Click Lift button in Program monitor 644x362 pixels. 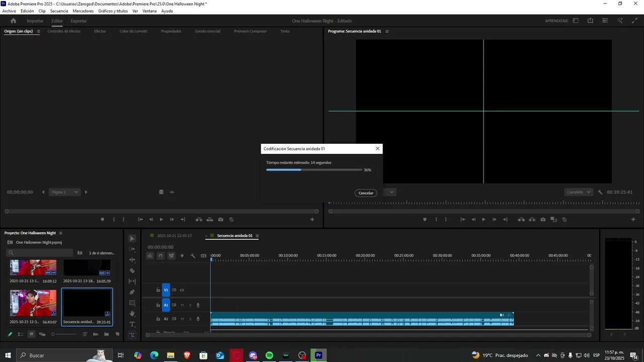tap(521, 220)
